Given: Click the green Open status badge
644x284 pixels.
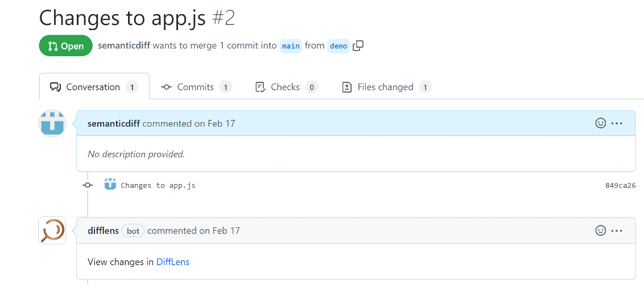Looking at the screenshot, I should 66,46.
